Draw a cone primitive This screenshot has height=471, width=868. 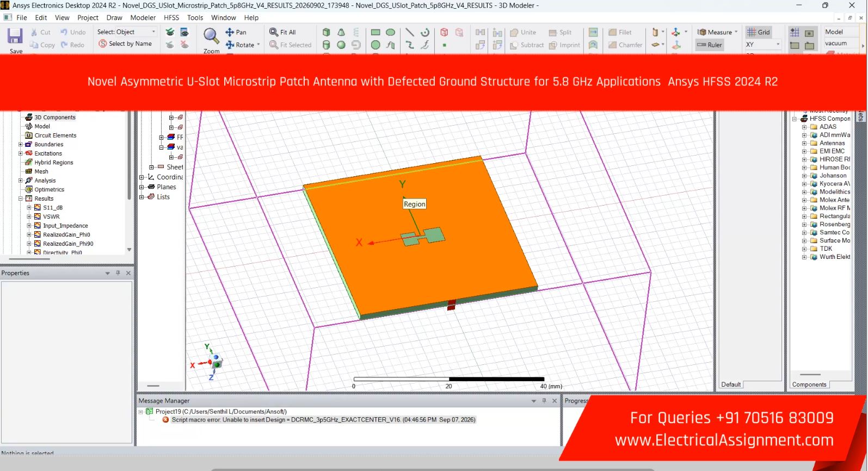(341, 32)
